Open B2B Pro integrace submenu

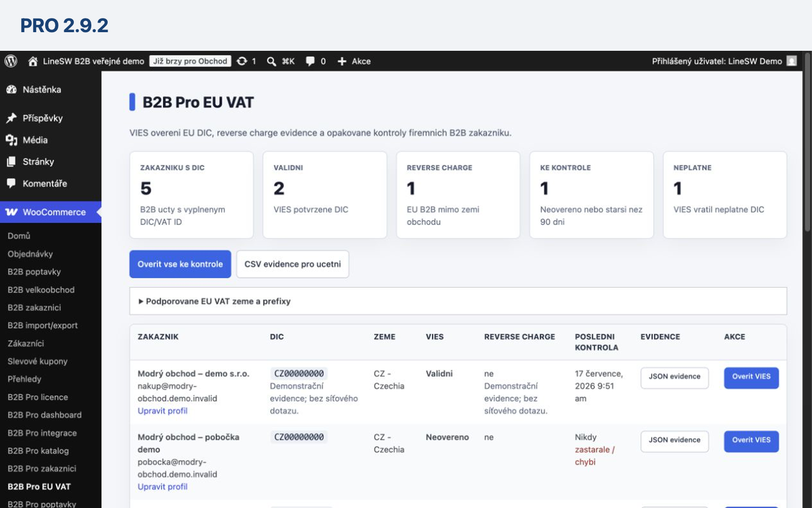(42, 433)
